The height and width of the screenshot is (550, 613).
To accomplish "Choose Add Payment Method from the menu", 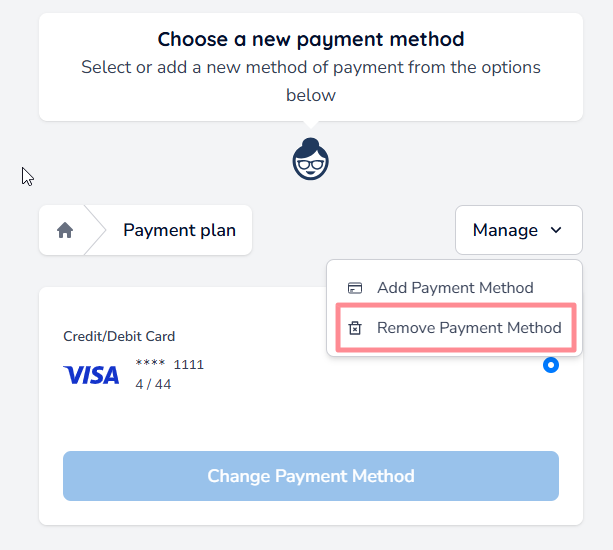I will (455, 288).
